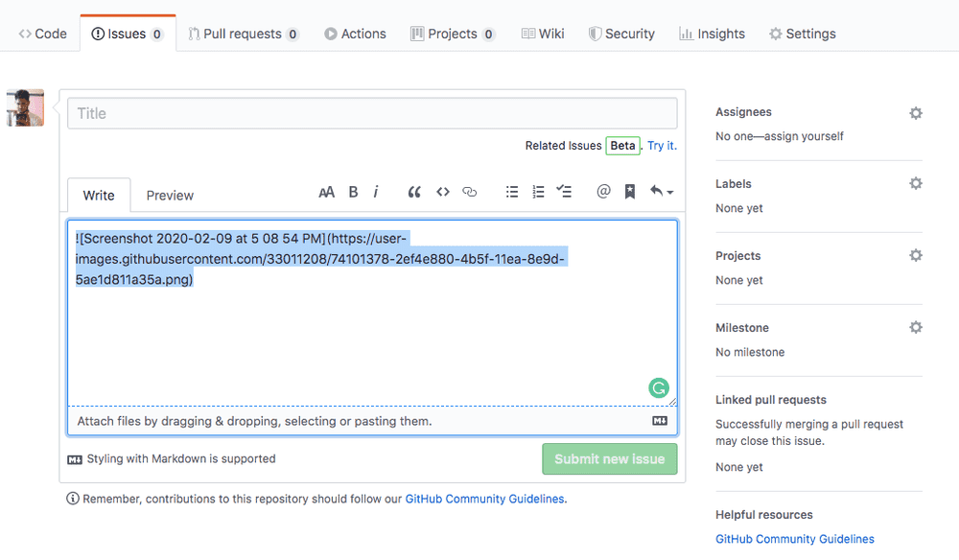This screenshot has height=560, width=959.
Task: Insert a hyperlink with the link icon
Action: click(x=469, y=191)
